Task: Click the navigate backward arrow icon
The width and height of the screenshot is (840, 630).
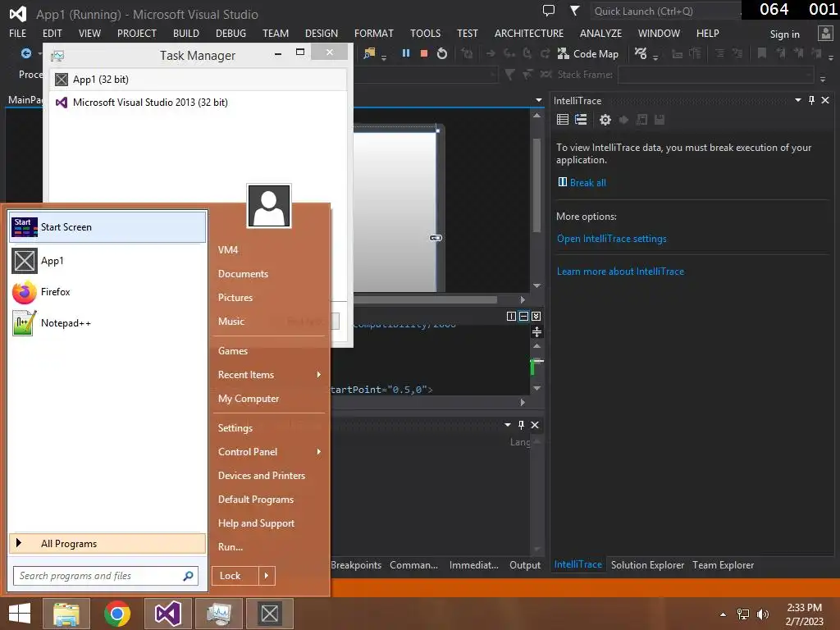Action: point(25,53)
